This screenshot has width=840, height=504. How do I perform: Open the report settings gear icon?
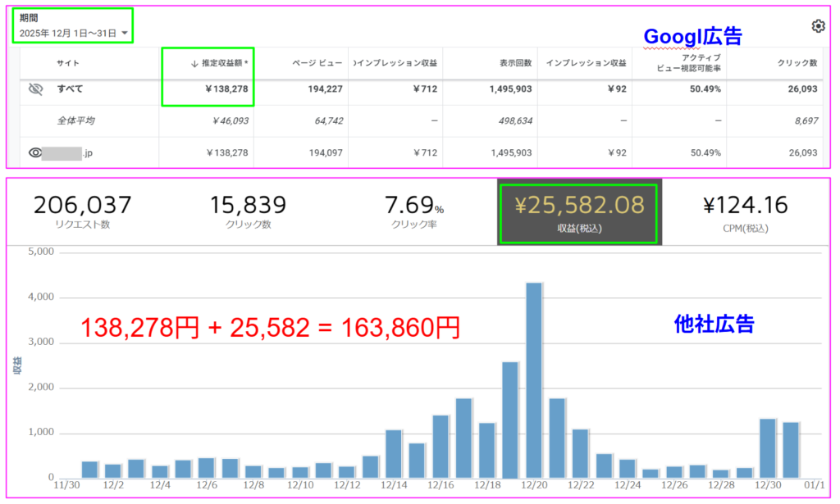817,26
